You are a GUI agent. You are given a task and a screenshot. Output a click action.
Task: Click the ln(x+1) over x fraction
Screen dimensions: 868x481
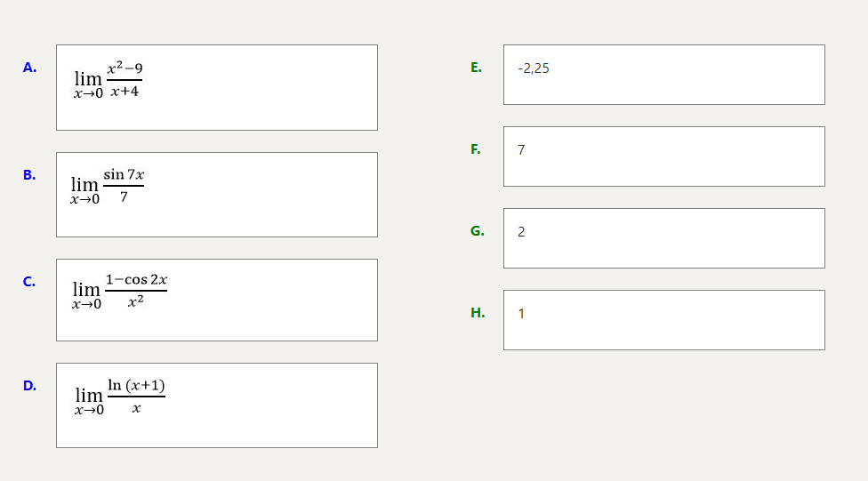point(136,397)
